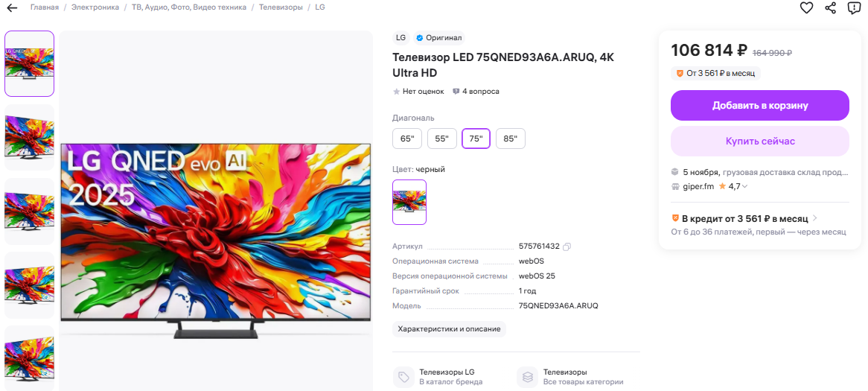868x391 pixels.
Task: Select third gallery thumbnail
Action: (29, 211)
